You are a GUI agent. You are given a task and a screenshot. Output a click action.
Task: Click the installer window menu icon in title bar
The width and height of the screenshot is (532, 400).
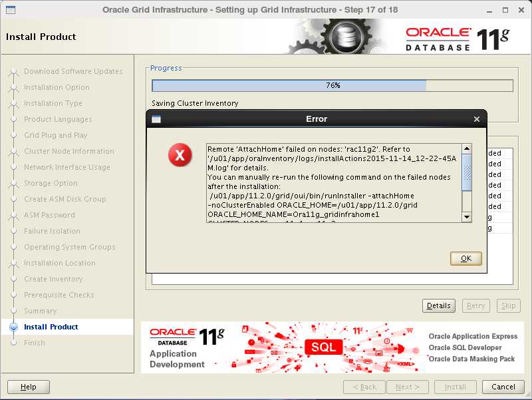click(x=11, y=10)
